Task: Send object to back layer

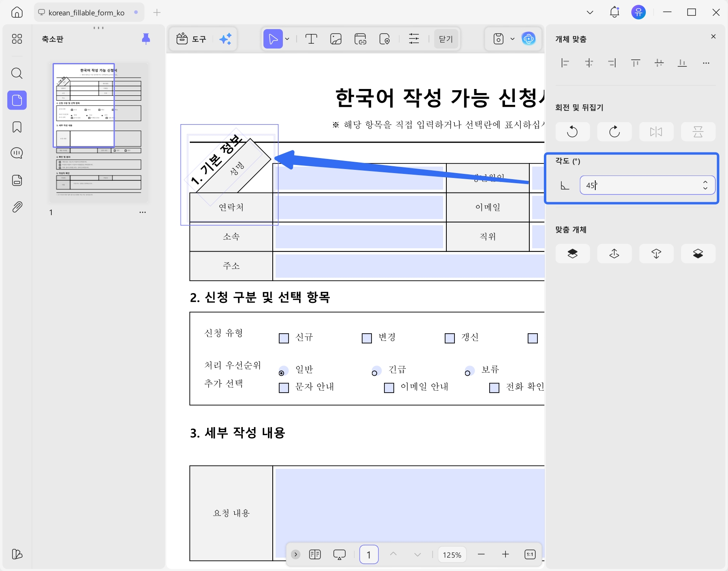Action: point(698,254)
